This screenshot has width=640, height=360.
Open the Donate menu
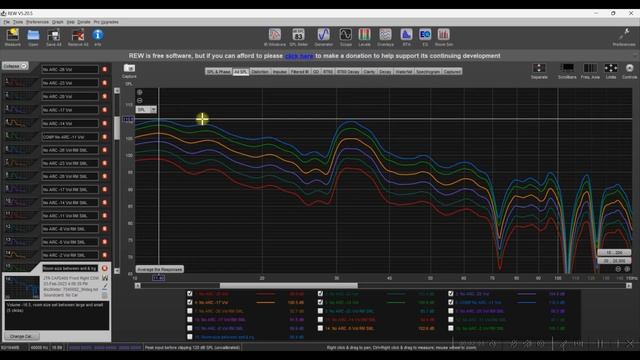click(84, 22)
